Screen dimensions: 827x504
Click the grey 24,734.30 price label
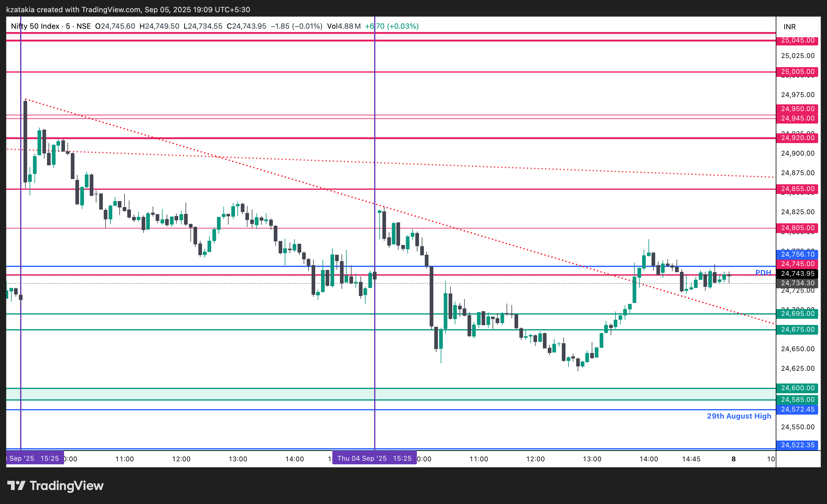[x=797, y=283]
